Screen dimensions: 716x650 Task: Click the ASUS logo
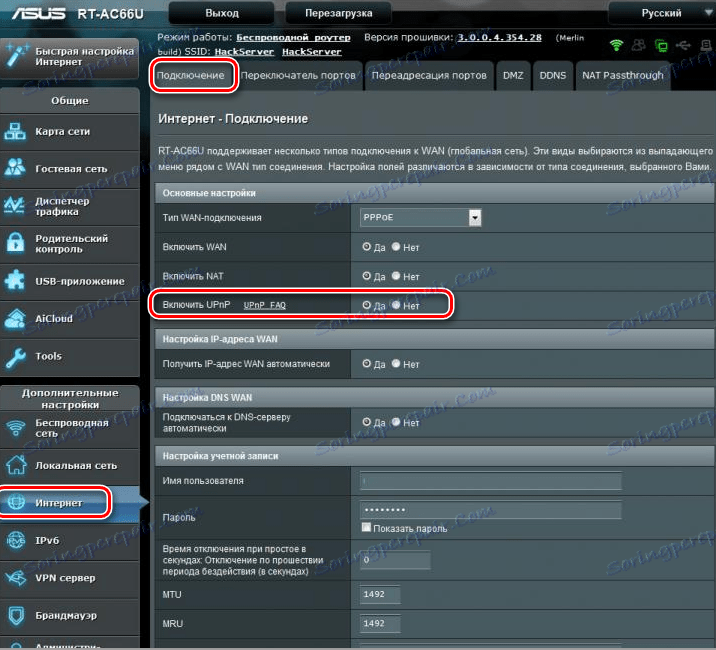(x=39, y=13)
